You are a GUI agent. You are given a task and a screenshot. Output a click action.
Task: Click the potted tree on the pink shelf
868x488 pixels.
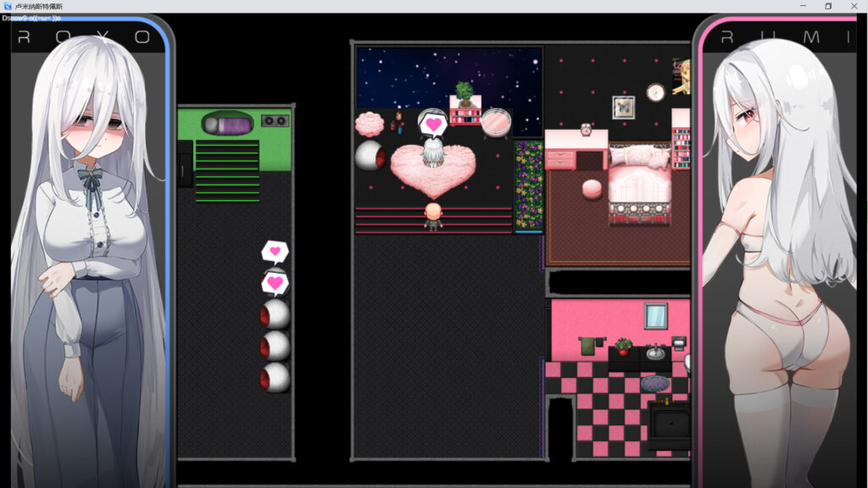(x=465, y=93)
